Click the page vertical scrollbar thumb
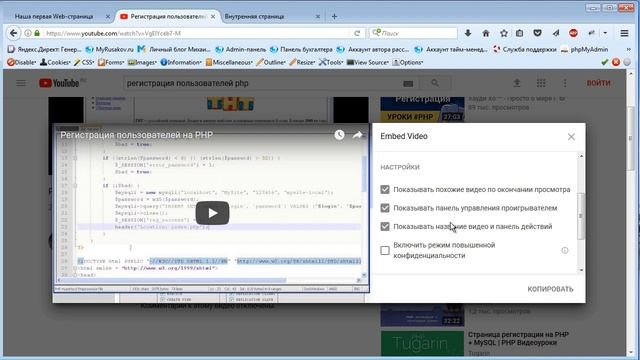 (x=631, y=139)
